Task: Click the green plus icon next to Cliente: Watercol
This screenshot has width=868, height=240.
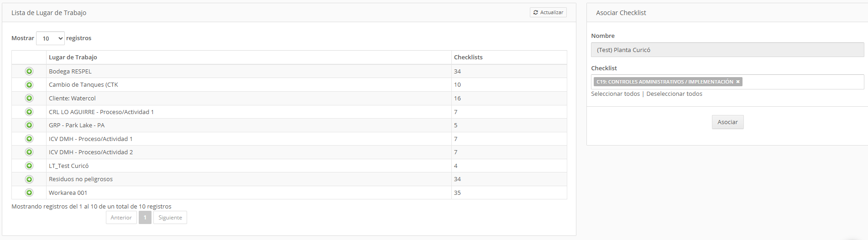Action: click(x=29, y=98)
